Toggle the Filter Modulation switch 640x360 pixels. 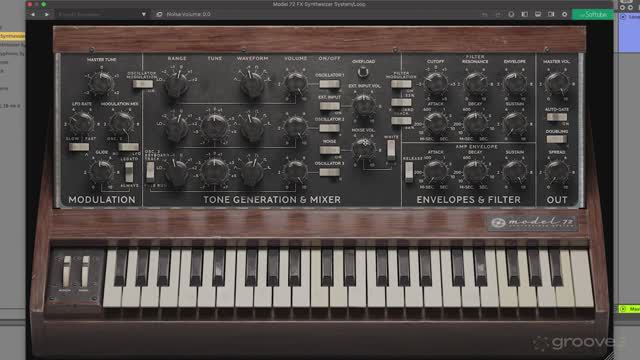point(401,84)
